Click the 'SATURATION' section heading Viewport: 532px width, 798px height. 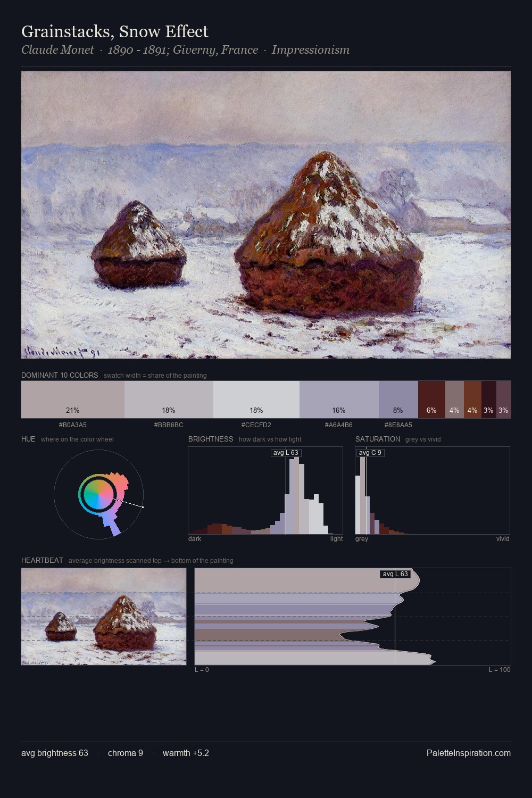click(378, 439)
